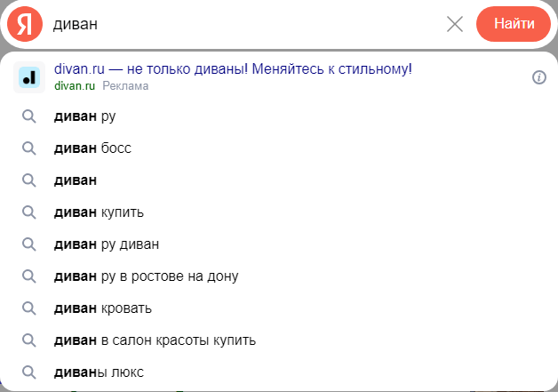Viewport: 558px width, 392px height.
Task: Click magnifier icon beside 'диван босс'
Action: (28, 148)
